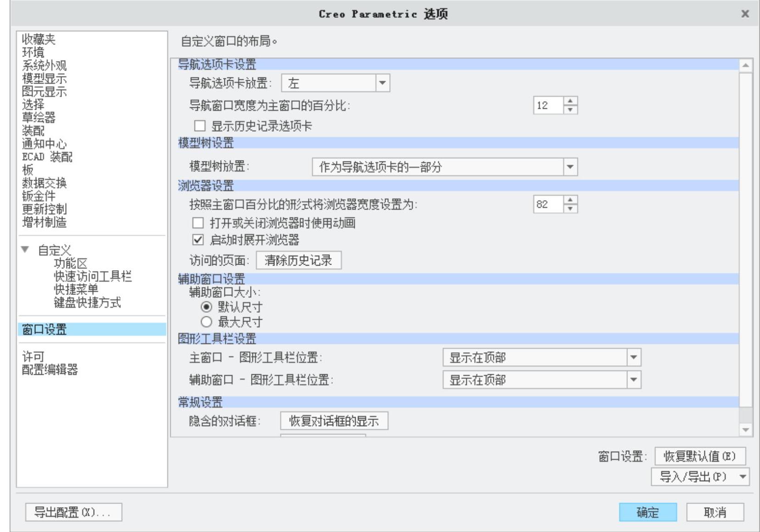This screenshot has width=760, height=532.
Task: Open 通知中心 settings
Action: (x=44, y=144)
